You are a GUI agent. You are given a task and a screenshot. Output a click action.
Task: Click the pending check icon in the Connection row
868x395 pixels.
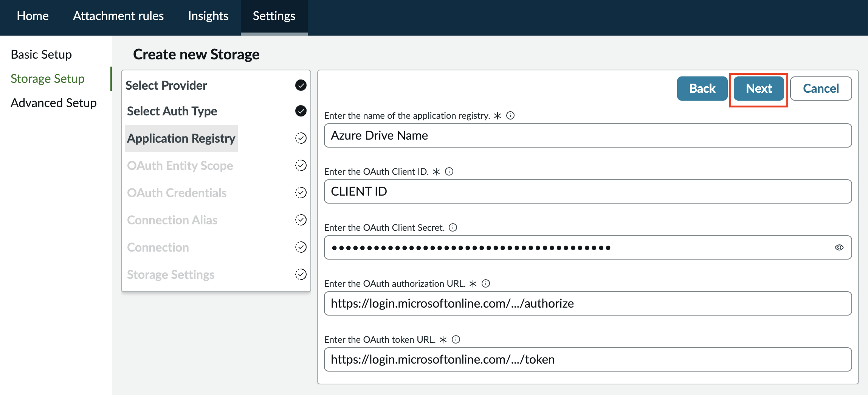tap(301, 247)
